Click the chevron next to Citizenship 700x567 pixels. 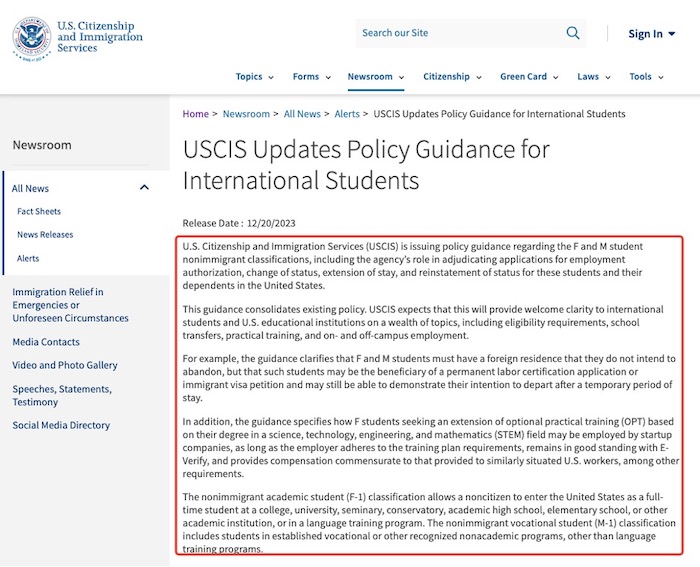[479, 77]
